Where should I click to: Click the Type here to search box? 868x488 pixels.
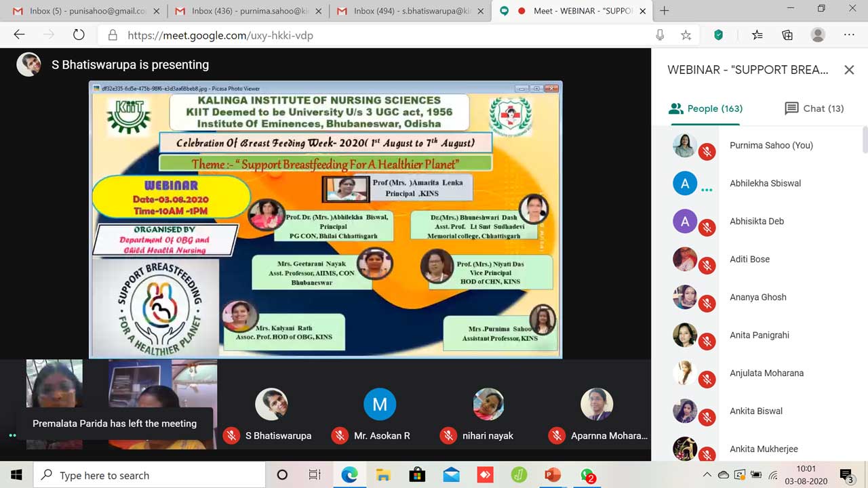coord(149,475)
